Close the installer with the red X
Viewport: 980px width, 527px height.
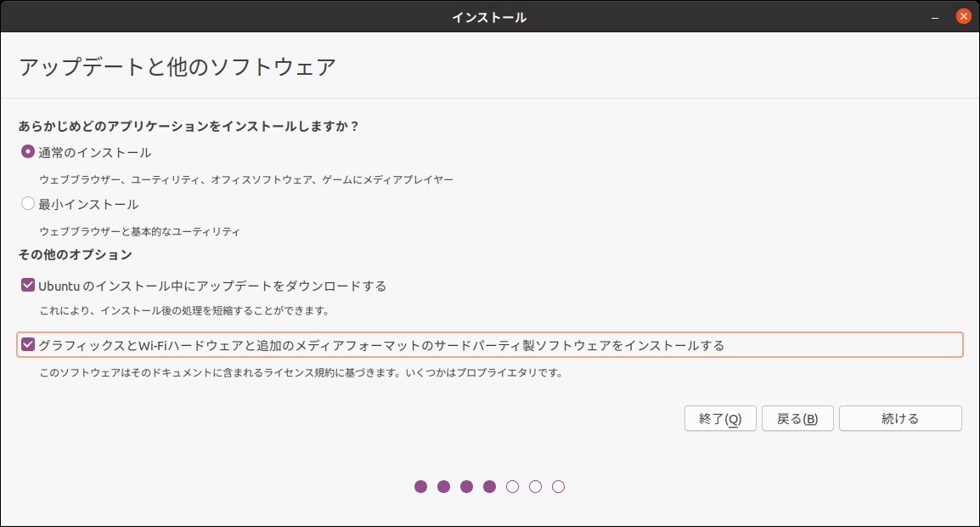pyautogui.click(x=965, y=15)
